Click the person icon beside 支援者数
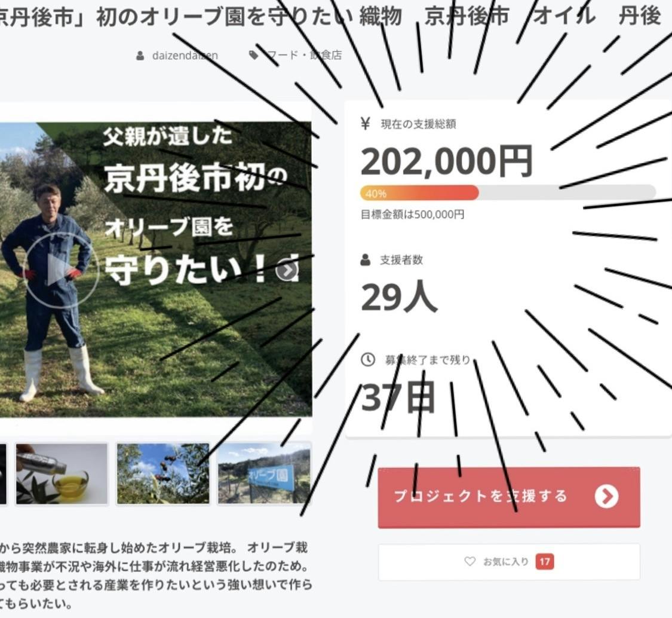Screen dimensions: 672x618 tap(365, 259)
